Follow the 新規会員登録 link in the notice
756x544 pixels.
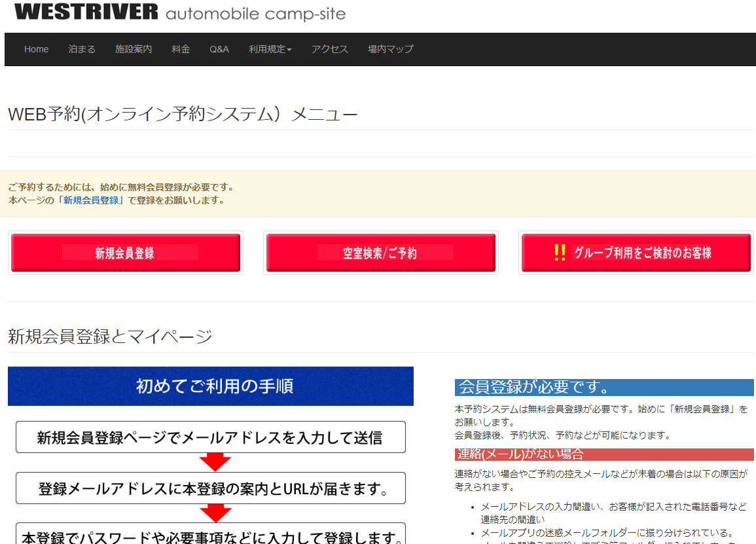(91, 200)
